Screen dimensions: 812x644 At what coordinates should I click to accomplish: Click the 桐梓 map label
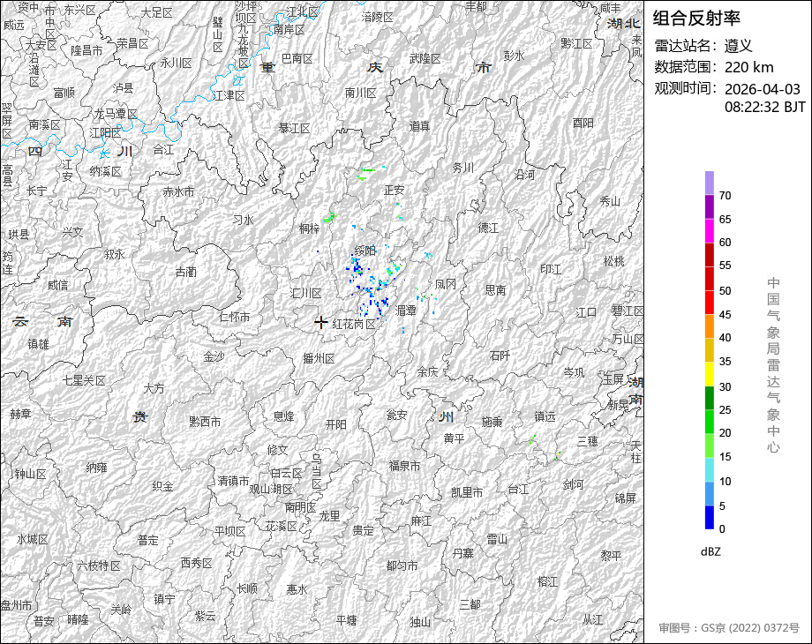click(309, 228)
